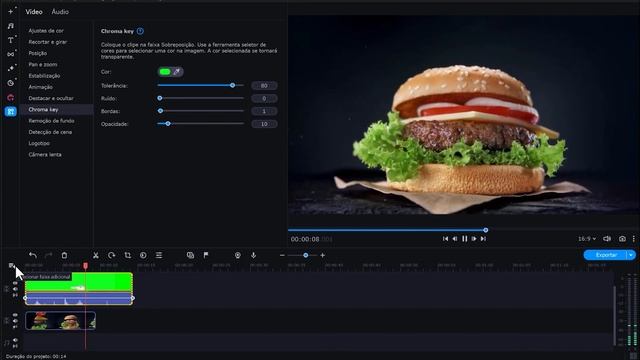Viewport: 640px width, 360px height.
Task: Hide the overlay track with eye icon
Action: click(x=15, y=283)
